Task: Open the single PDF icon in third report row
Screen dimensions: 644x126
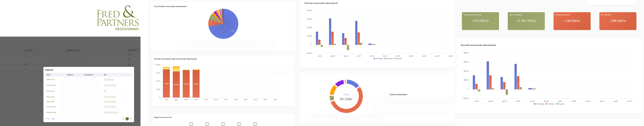Action: coord(105,91)
